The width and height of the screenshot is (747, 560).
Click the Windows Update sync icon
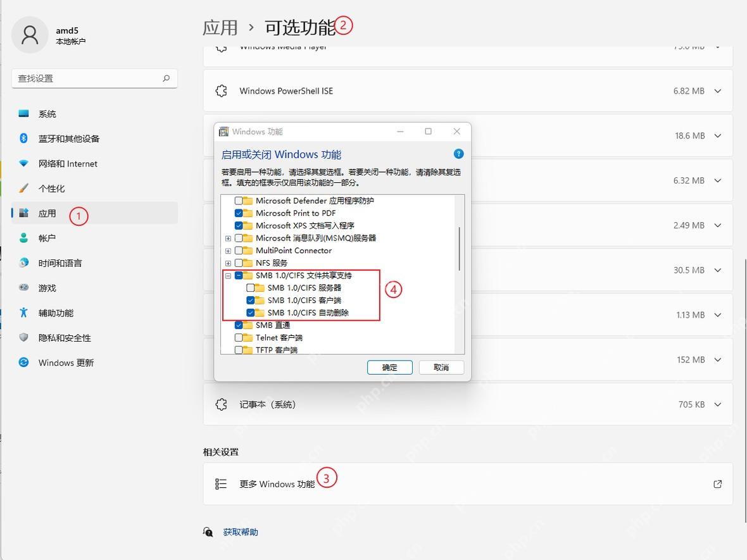point(23,362)
